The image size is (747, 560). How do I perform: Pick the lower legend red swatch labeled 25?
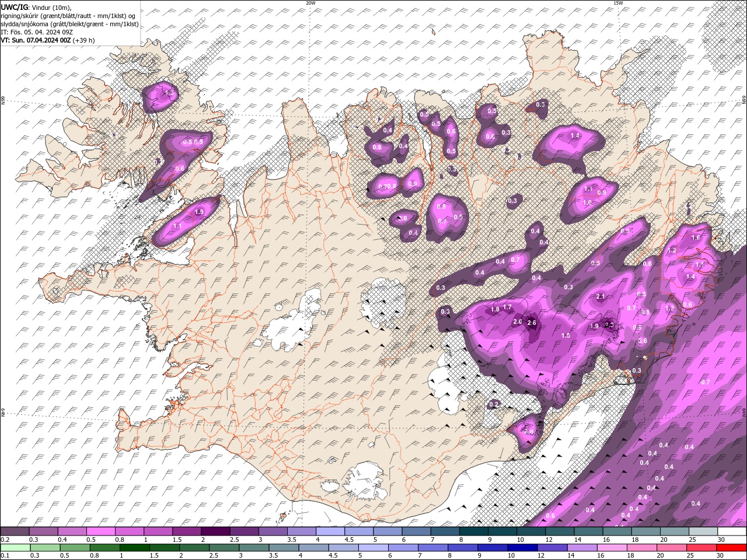702,548
